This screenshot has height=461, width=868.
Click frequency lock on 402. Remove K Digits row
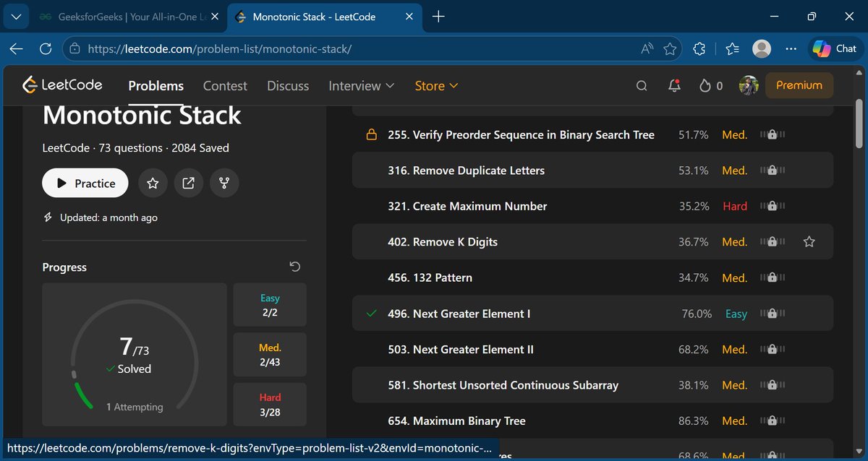coord(773,242)
